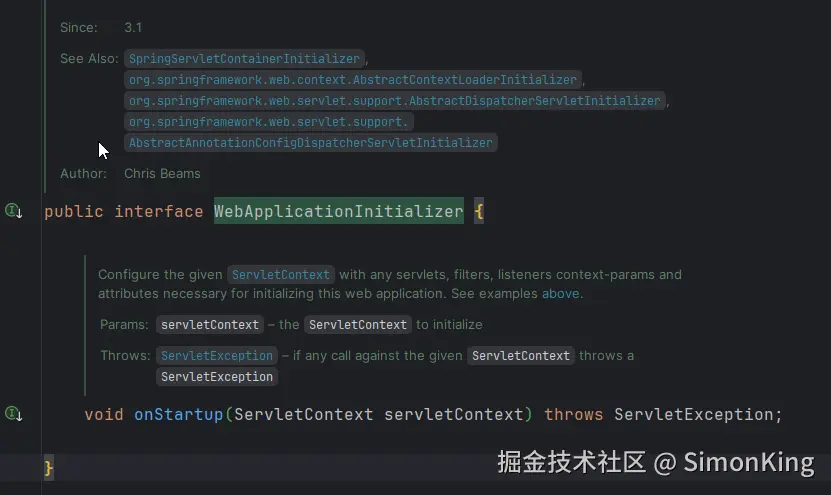
Task: Click the implementations gutter icon beside the interface declaration
Action: coord(13,211)
